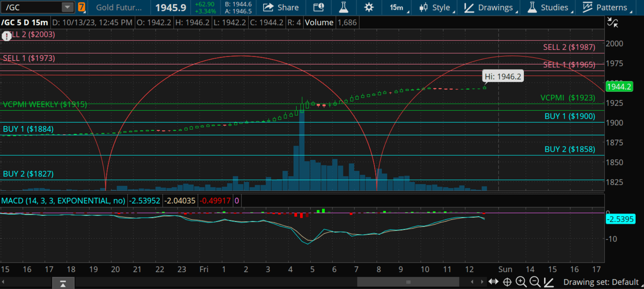
Task: Click the zoom out magnifier icon
Action: tap(535, 282)
